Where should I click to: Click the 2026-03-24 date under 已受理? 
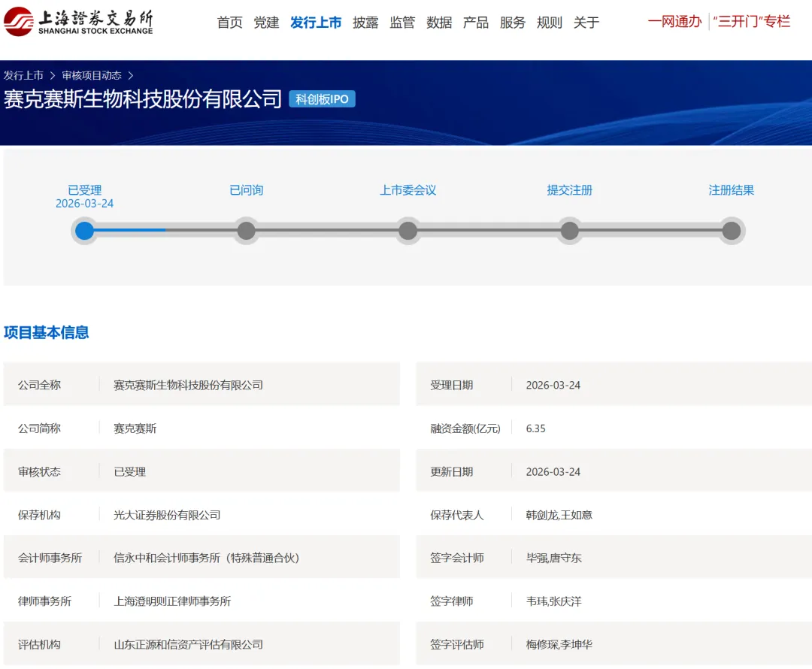(x=84, y=204)
